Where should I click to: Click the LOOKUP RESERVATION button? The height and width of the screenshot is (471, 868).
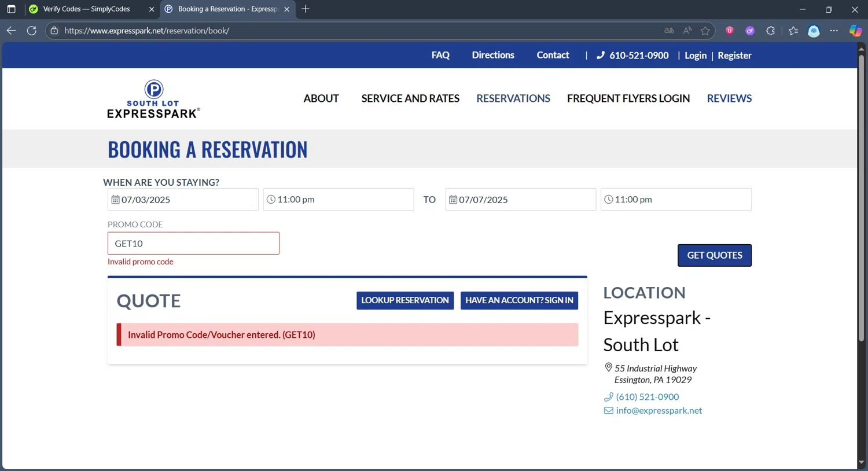[x=405, y=300]
